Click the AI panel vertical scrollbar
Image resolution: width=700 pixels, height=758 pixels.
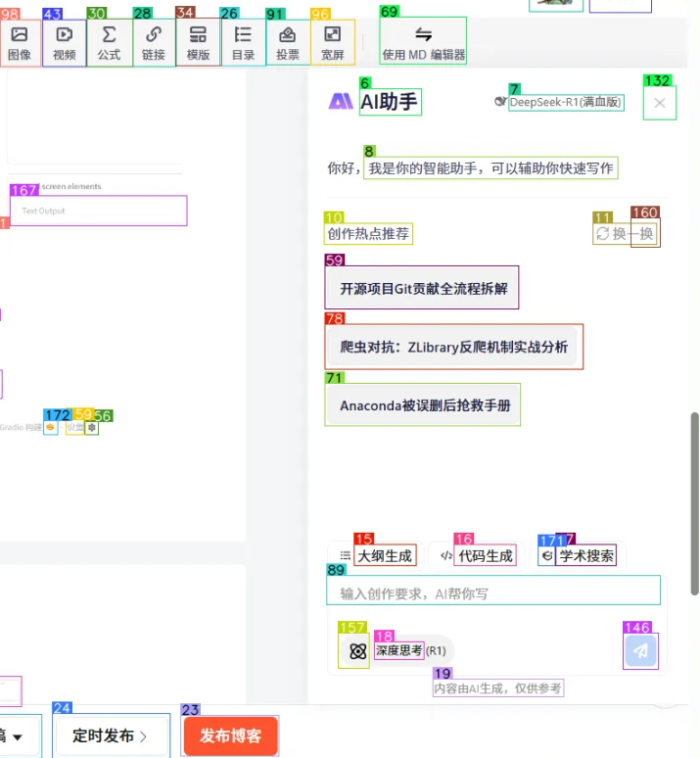pyautogui.click(x=695, y=502)
